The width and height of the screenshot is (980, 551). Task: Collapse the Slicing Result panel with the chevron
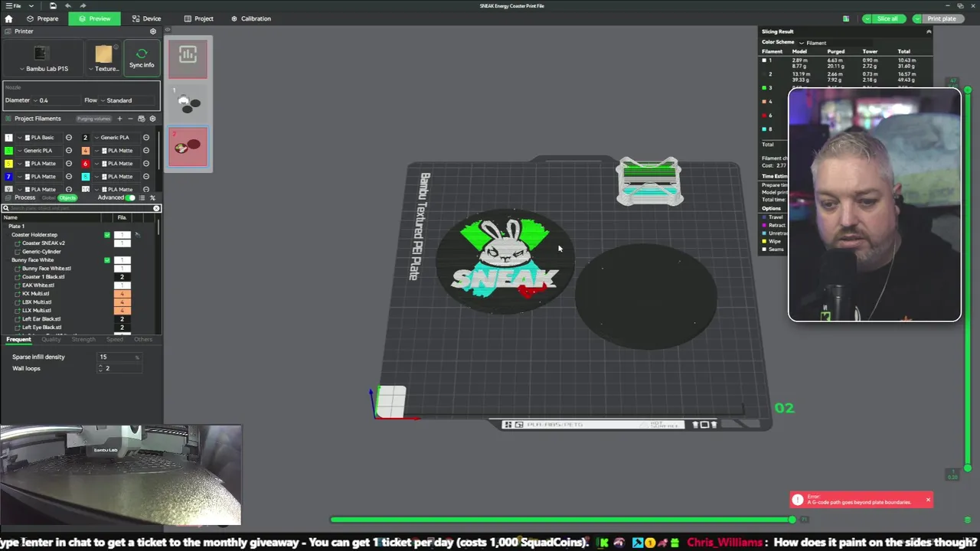point(929,31)
